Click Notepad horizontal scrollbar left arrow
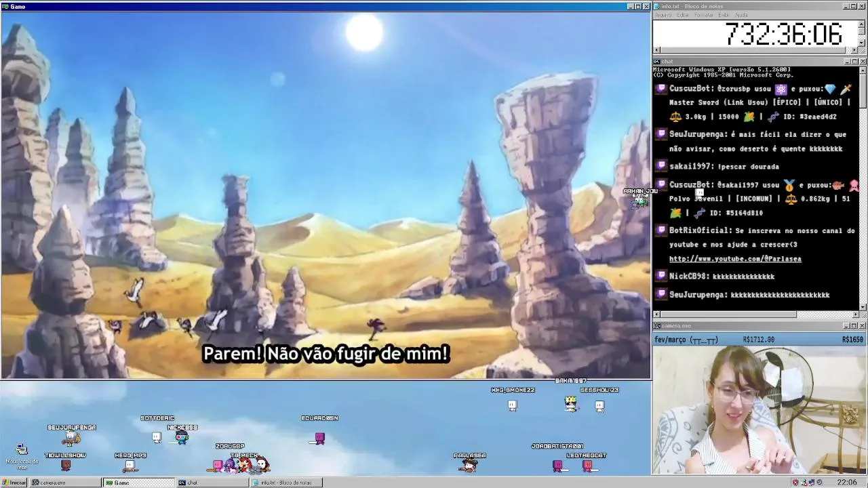Screen dimensions: 868x488 [x=656, y=50]
